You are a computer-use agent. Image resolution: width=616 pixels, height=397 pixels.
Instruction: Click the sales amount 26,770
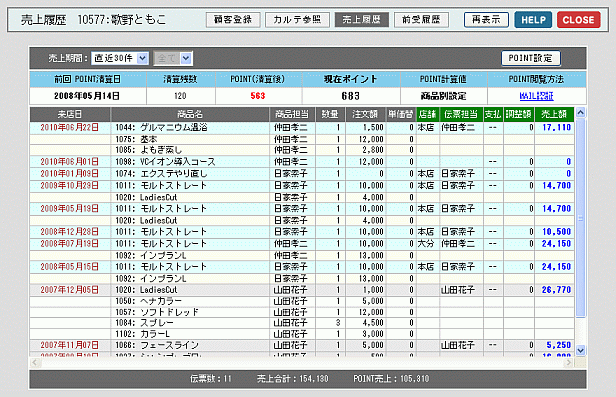click(556, 290)
